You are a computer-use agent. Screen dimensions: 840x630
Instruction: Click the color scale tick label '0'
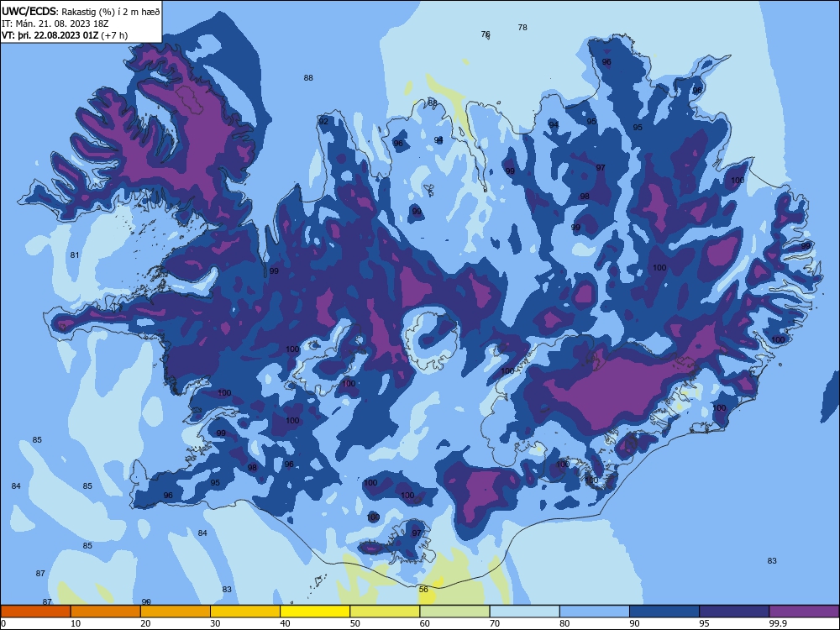(x=3, y=623)
